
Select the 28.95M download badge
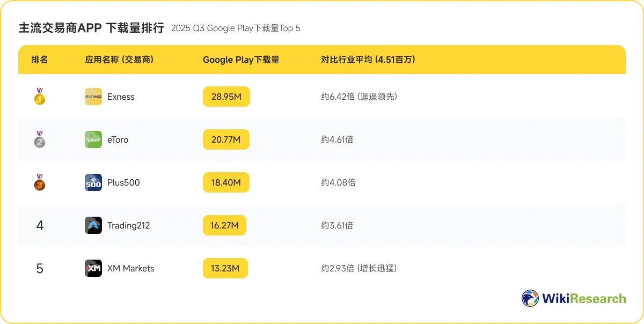click(226, 97)
